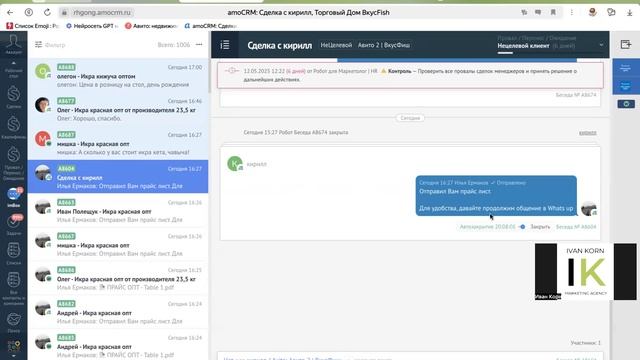The image size is (640, 360).
Task: Open the олегон - Икра кижуча оптом chat
Action: pyautogui.click(x=118, y=75)
